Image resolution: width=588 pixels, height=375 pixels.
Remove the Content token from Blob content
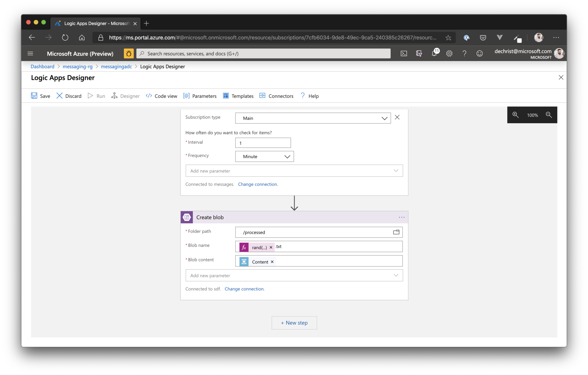(x=272, y=262)
